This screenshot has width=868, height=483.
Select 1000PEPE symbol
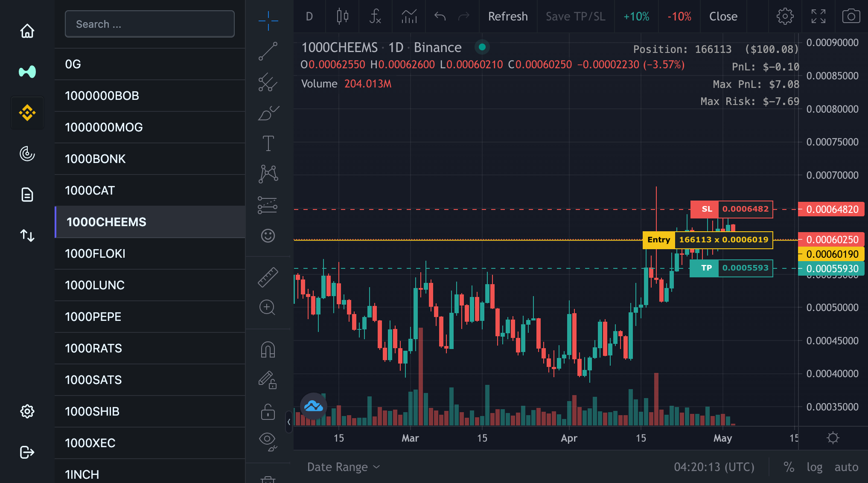(x=150, y=317)
